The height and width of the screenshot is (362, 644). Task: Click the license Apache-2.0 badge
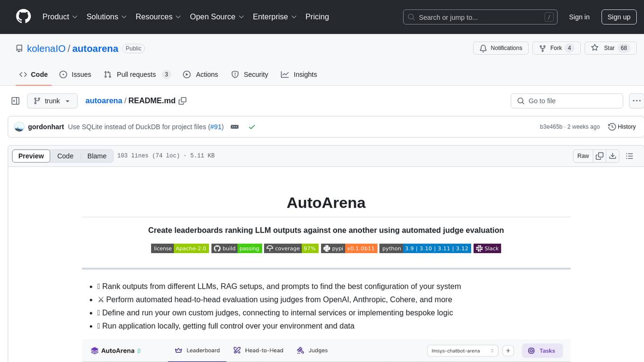(180, 248)
